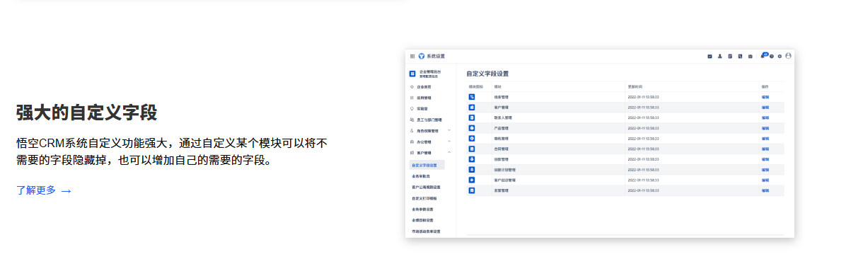Click the 产品管理 module icon

point(472,128)
